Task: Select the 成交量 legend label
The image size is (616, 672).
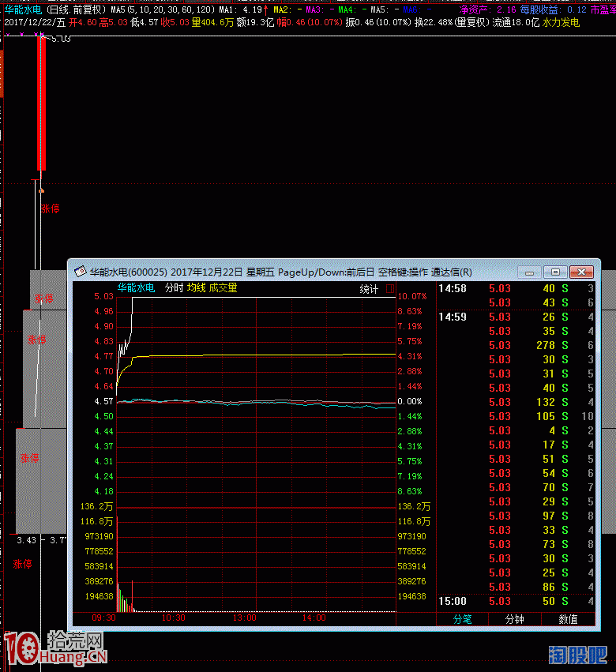Action: point(223,287)
